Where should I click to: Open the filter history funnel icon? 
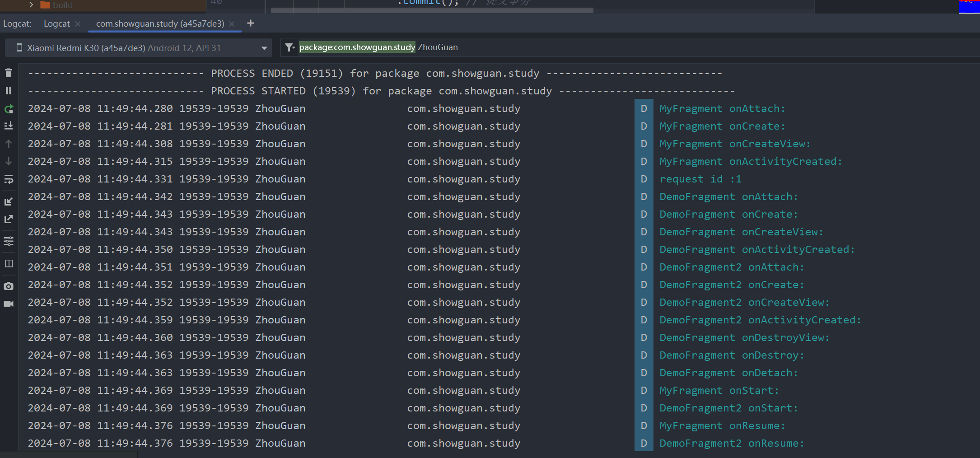[289, 47]
